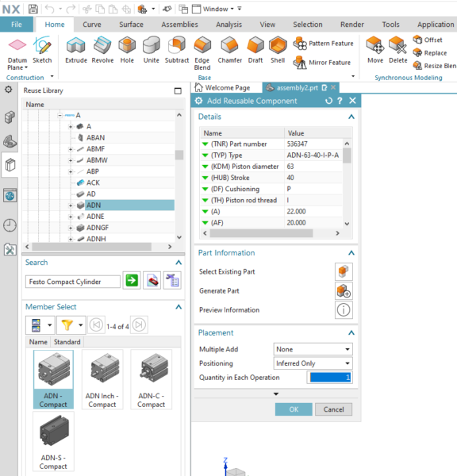Click the Select Existing Part icon
The width and height of the screenshot is (457, 476).
tap(344, 271)
